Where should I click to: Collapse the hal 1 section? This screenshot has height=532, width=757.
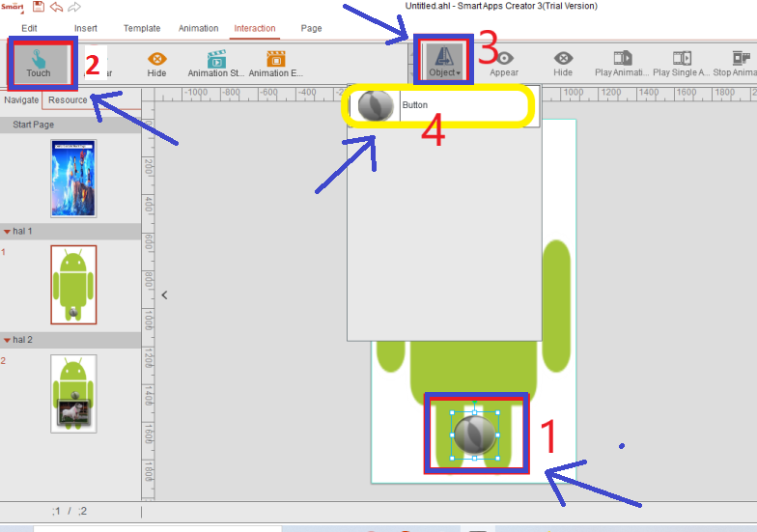[8, 232]
